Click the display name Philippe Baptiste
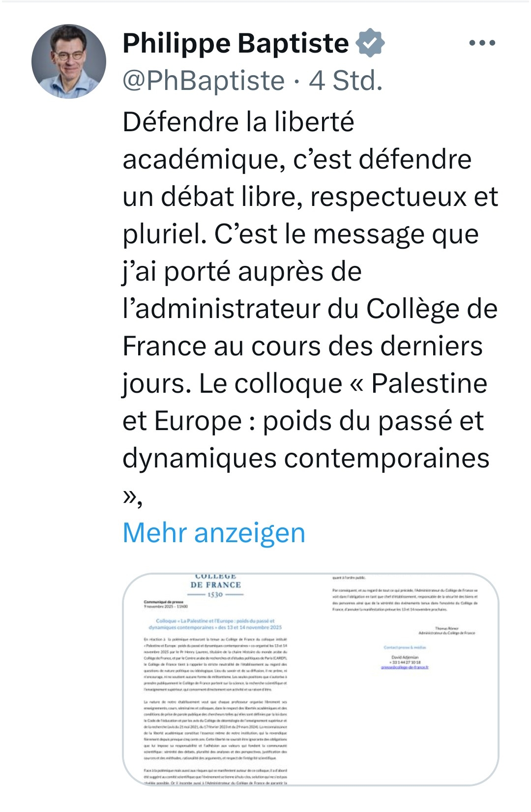This screenshot has width=531, height=812. point(236,43)
